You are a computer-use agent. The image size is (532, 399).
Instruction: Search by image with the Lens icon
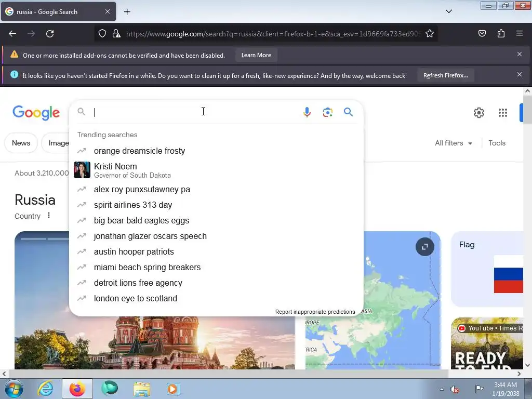click(328, 112)
